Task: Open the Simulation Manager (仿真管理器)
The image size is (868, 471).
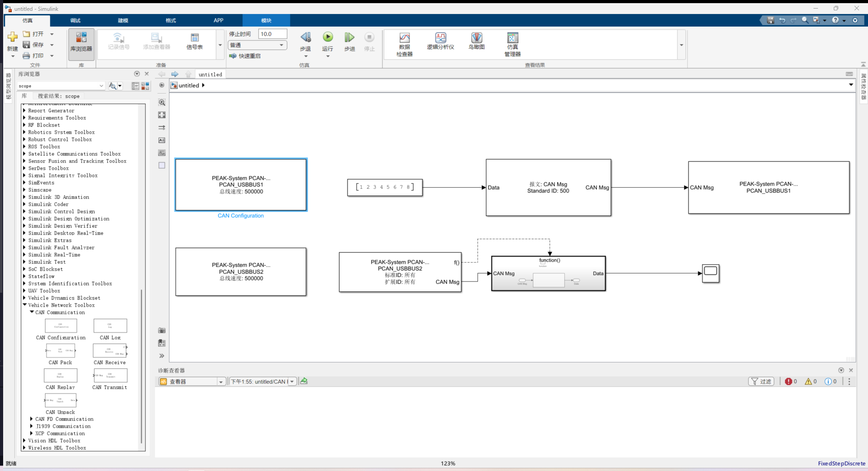Action: point(513,44)
